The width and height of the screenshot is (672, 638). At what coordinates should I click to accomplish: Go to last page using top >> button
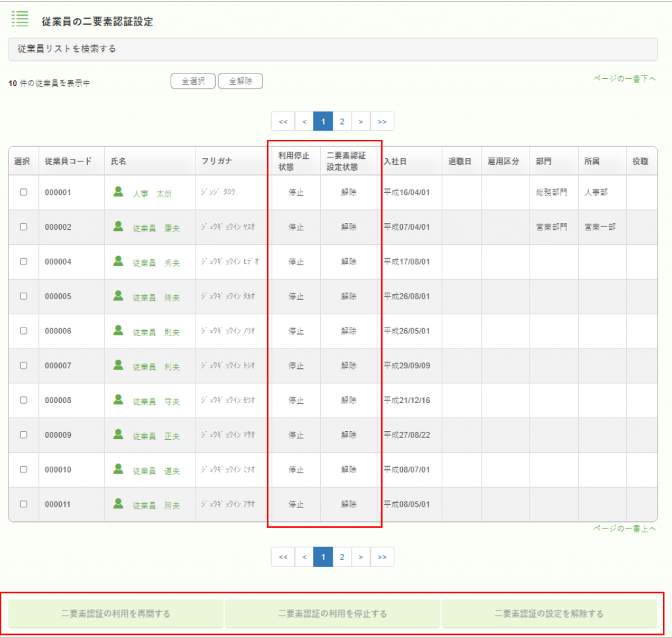click(382, 121)
